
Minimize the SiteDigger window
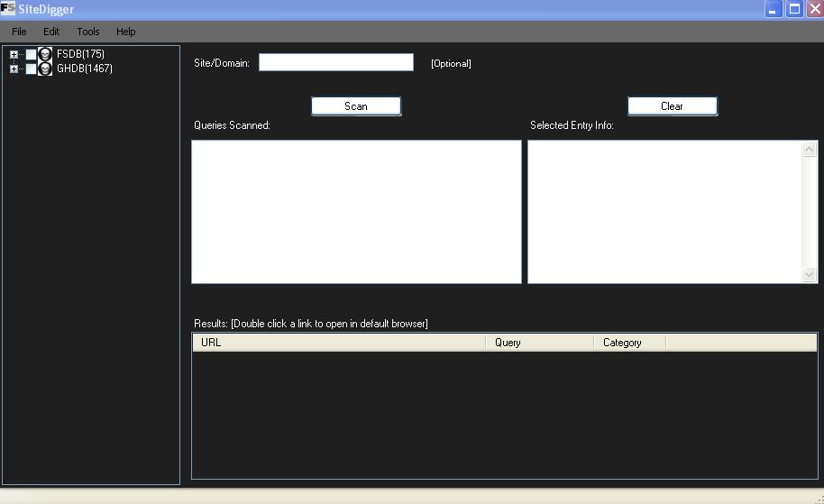tap(774, 9)
